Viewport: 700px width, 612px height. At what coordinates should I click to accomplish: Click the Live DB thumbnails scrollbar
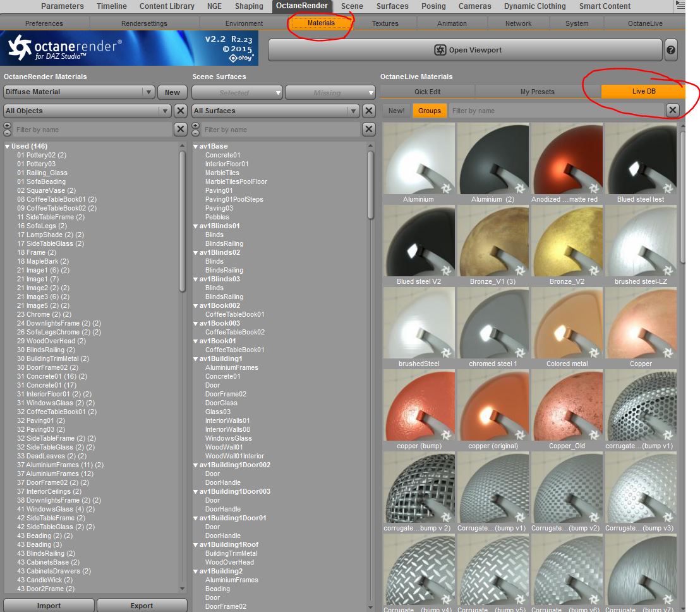[x=682, y=197]
